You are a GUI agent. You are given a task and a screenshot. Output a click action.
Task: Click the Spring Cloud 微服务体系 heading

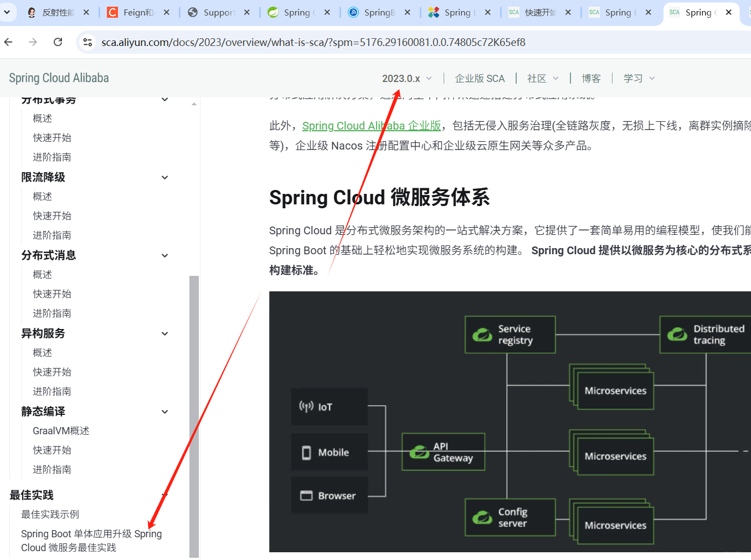[x=379, y=197]
